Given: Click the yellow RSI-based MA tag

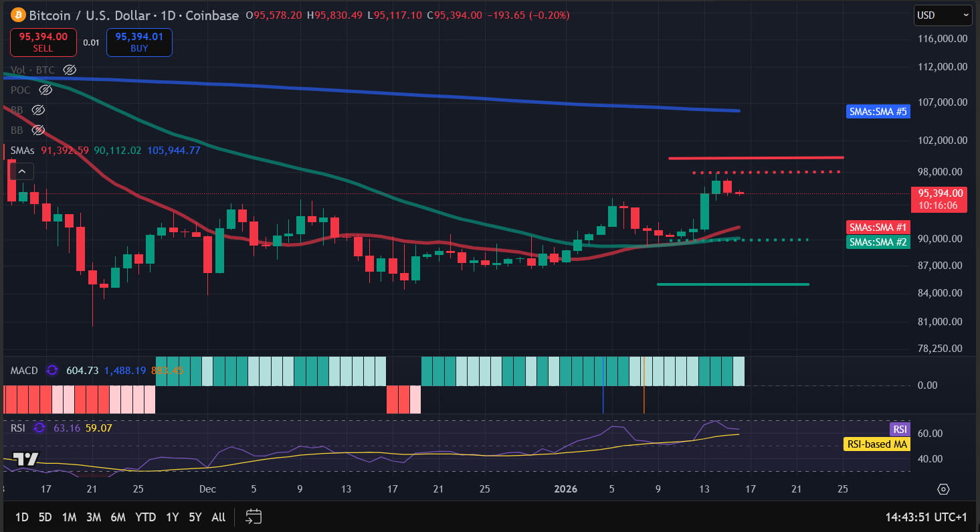Looking at the screenshot, I should coord(876,444).
